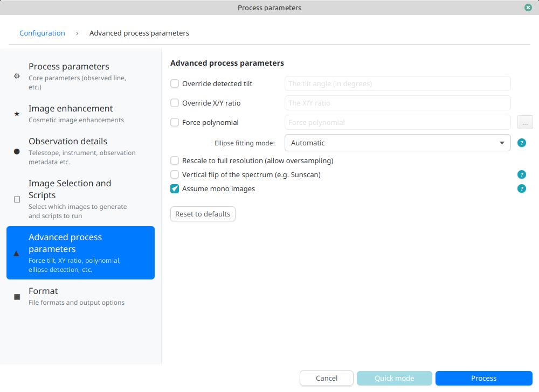Uncheck Assume mono images
The height and width of the screenshot is (392, 539).
pyautogui.click(x=175, y=188)
